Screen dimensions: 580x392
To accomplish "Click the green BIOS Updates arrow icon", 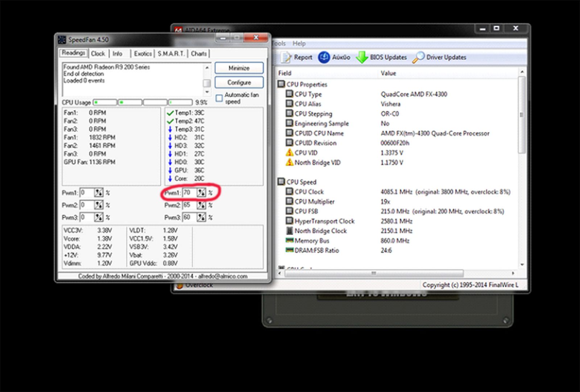I will 362,57.
